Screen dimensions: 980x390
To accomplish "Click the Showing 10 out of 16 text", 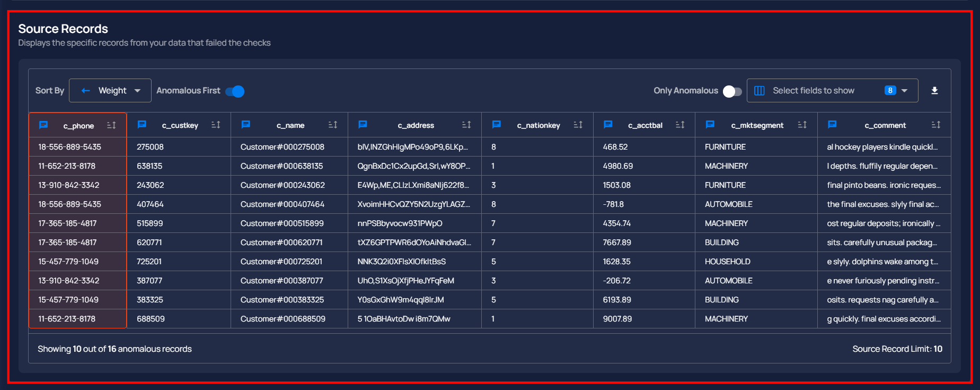I will (114, 349).
